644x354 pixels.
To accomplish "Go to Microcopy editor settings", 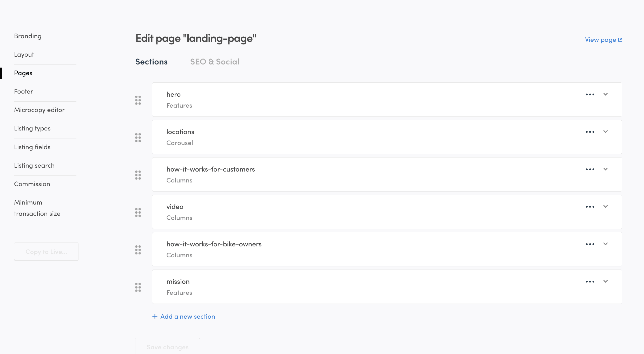I will click(x=39, y=110).
